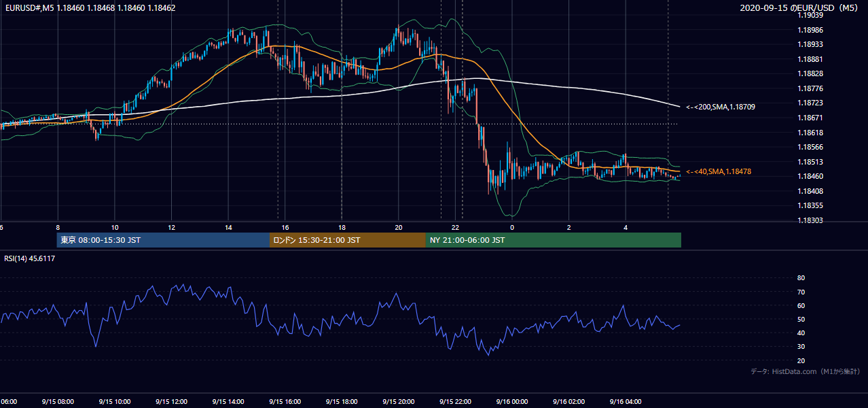Click the NY 21:00-06:00 JST session bar
868x408 pixels.
click(x=554, y=240)
